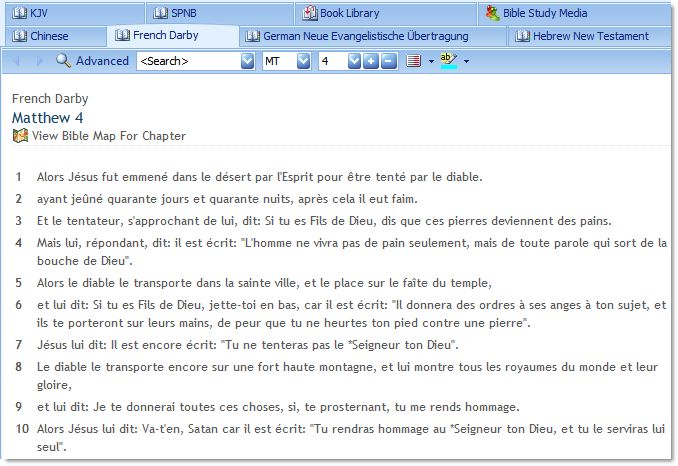
Task: Click verse number 10
Action: tap(22, 429)
